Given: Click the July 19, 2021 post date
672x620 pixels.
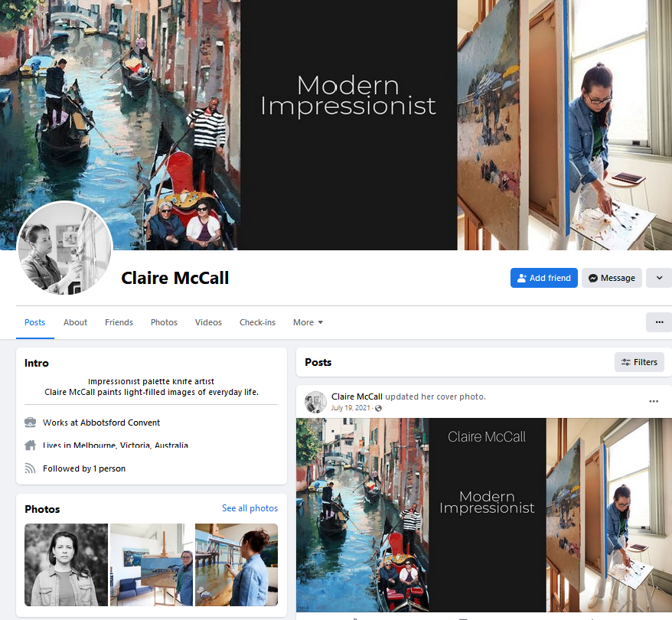Looking at the screenshot, I should pos(350,408).
